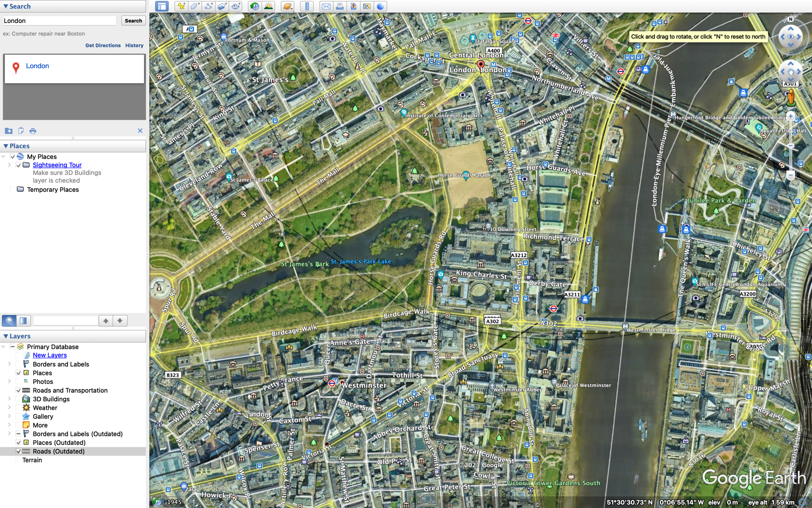Select the Add Path tool
812x508 pixels.
209,6
